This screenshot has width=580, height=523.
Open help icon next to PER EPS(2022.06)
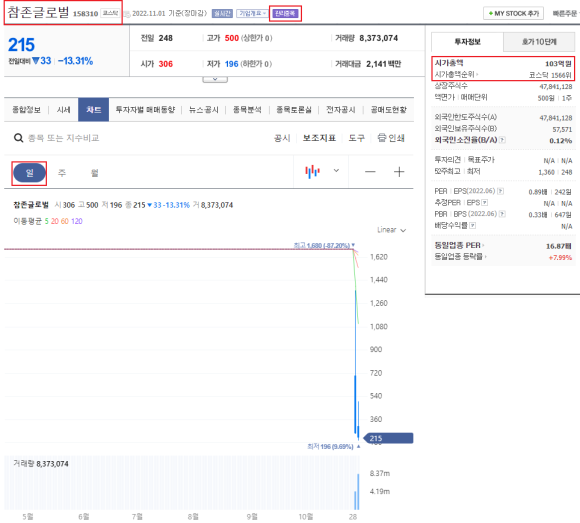point(500,191)
